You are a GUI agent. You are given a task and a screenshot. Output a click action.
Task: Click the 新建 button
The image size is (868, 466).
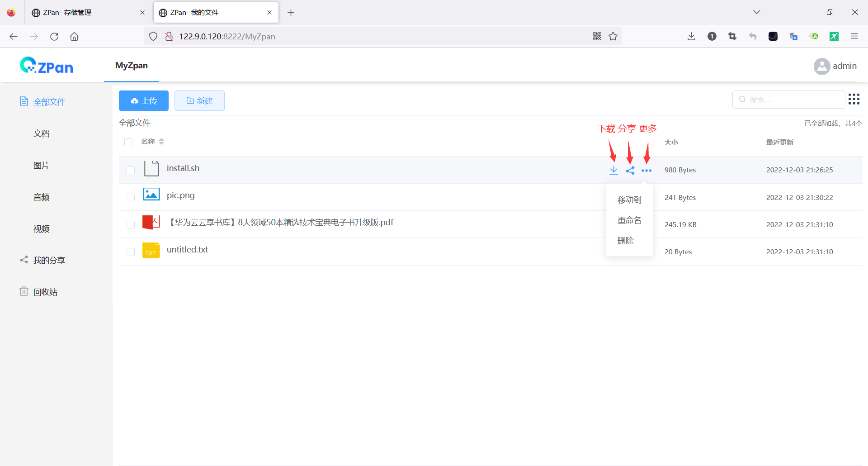coord(199,100)
